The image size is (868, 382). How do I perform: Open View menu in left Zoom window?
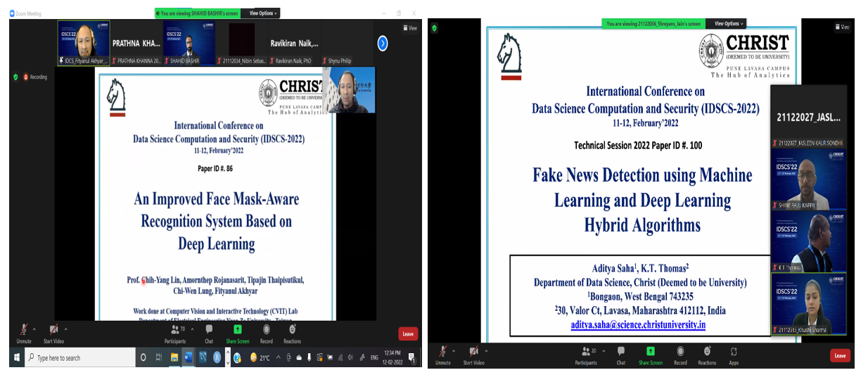tap(410, 28)
